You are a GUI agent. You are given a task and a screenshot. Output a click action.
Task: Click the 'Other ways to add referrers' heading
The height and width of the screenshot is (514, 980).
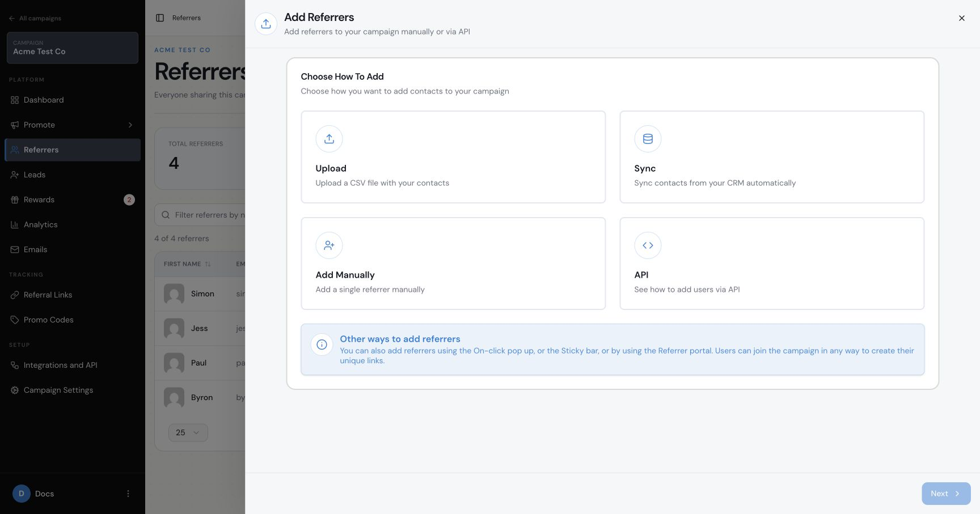coord(400,339)
